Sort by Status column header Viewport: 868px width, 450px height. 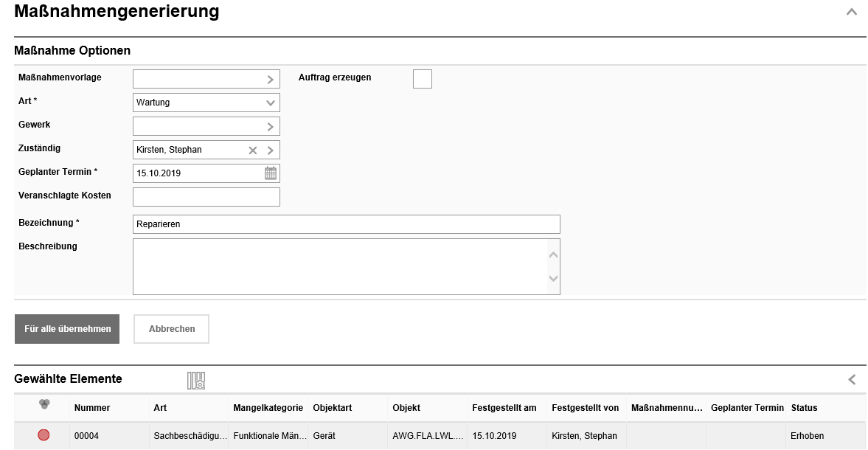[804, 408]
